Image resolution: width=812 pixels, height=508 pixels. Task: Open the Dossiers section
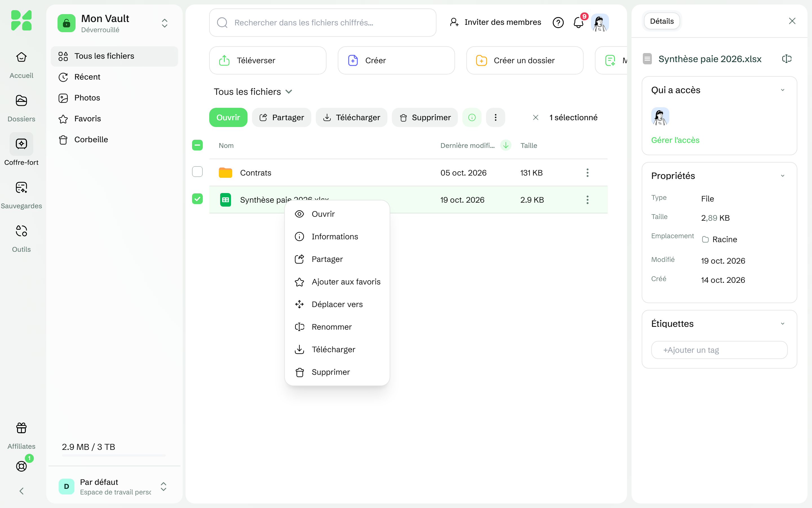[21, 108]
